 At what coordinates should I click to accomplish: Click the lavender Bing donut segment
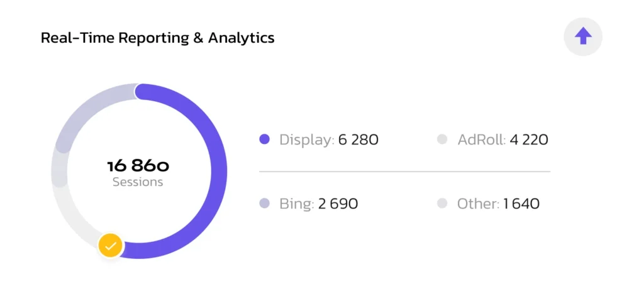point(88,107)
